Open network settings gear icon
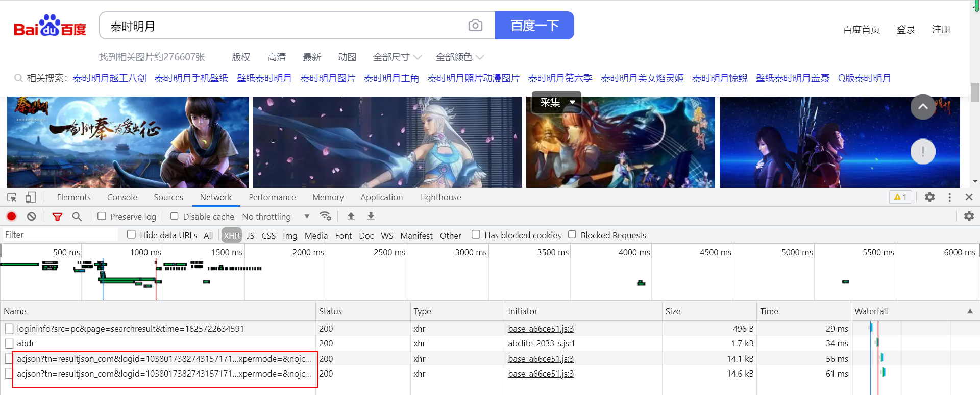This screenshot has width=980, height=395. pyautogui.click(x=969, y=216)
